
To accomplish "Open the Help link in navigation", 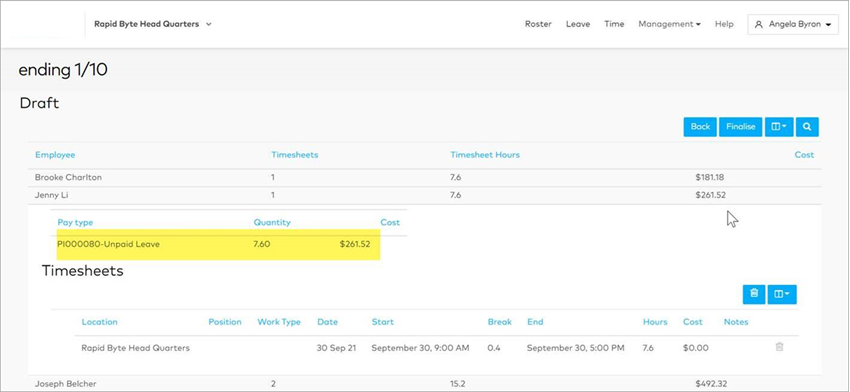I will click(724, 24).
